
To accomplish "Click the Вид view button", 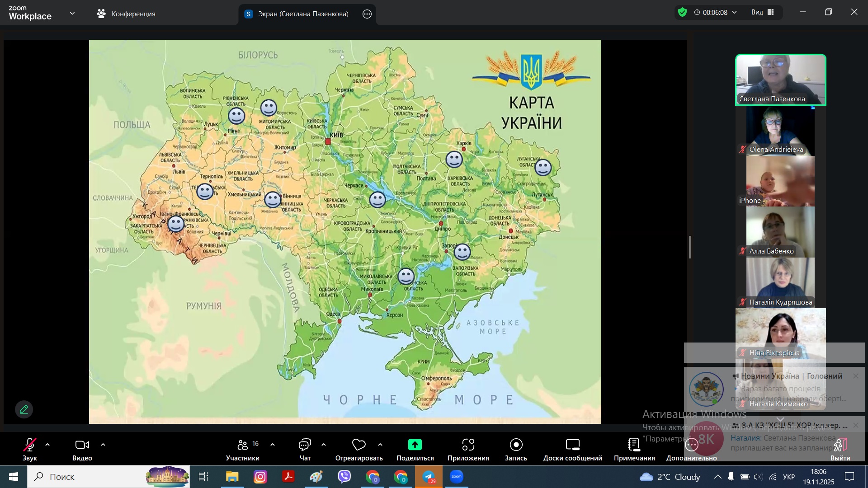I will pyautogui.click(x=763, y=12).
